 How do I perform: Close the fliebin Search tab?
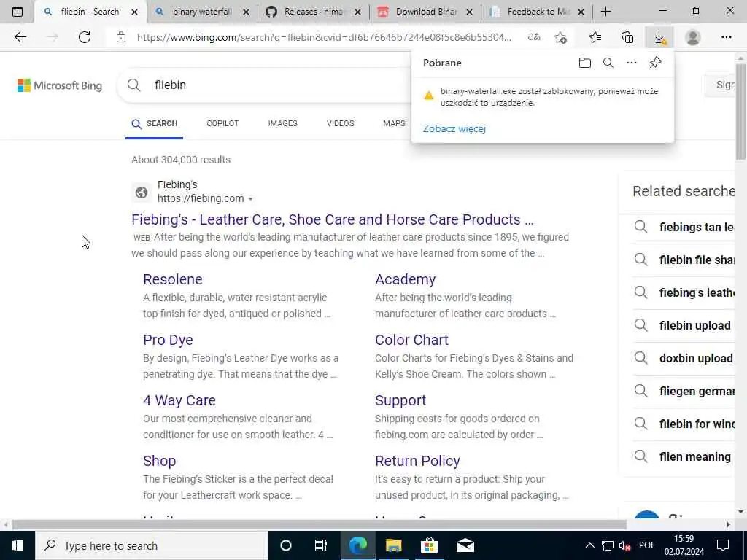(x=134, y=12)
